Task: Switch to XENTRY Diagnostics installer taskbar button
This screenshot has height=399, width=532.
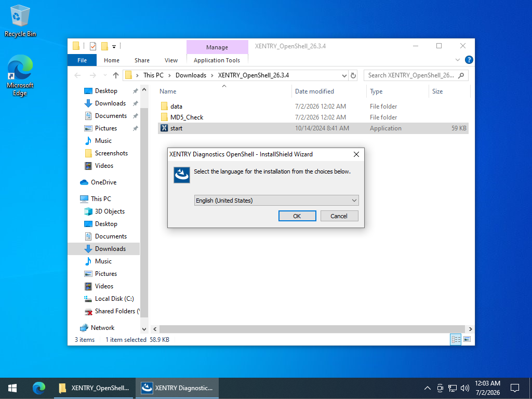Action: pyautogui.click(x=177, y=388)
